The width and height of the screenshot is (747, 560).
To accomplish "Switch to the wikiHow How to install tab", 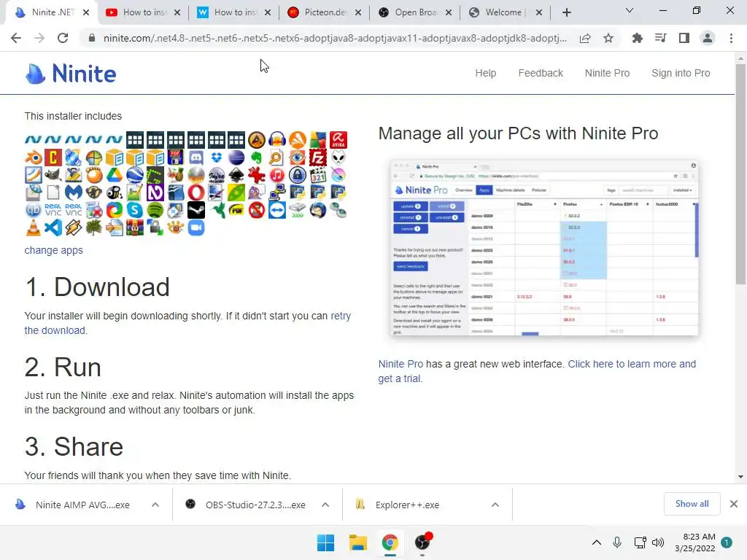I will [x=234, y=12].
